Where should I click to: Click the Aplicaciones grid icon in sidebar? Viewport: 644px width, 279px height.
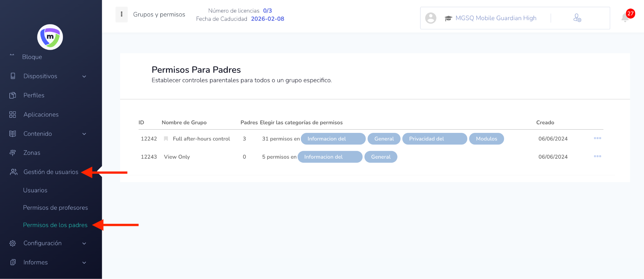coord(13,115)
